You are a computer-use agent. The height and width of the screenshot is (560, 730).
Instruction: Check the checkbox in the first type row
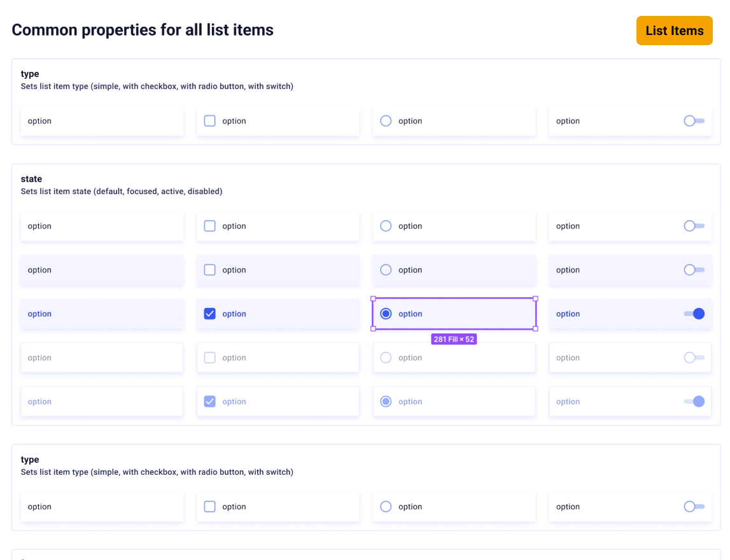(209, 120)
